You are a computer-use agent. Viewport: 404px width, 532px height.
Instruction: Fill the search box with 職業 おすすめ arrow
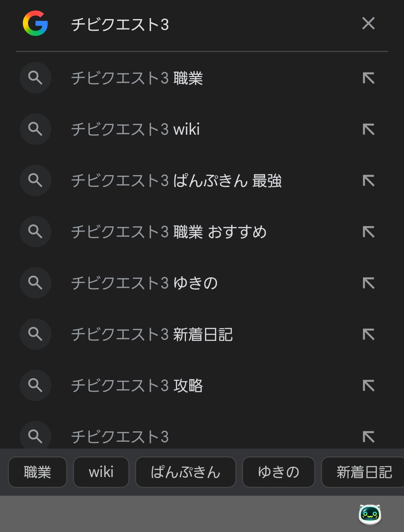(368, 232)
